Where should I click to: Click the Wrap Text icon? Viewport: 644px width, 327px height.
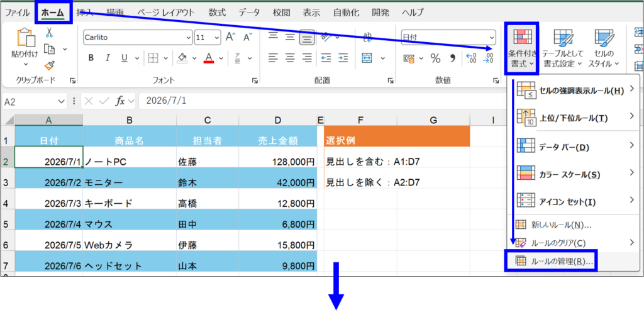coord(367,37)
